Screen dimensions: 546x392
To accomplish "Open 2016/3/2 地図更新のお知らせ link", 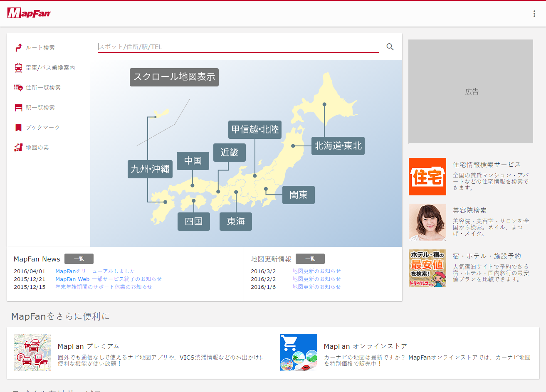I will [316, 271].
